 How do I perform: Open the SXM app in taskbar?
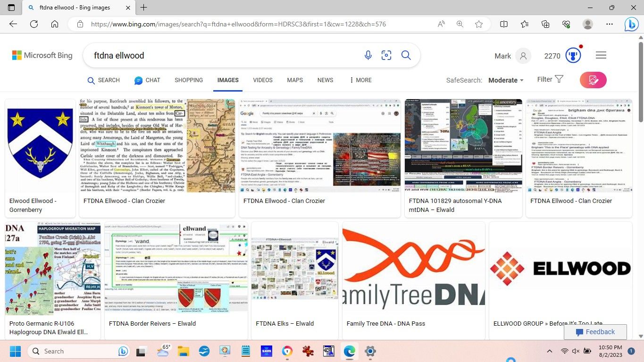point(266,351)
